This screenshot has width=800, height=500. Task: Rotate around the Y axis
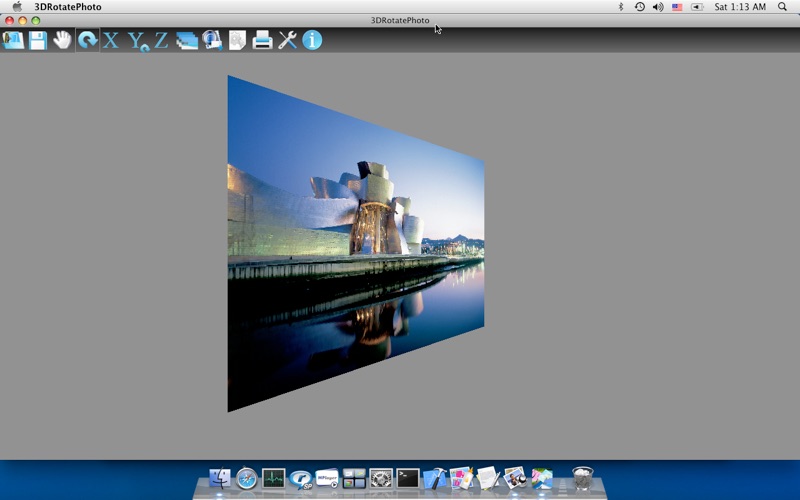click(137, 41)
